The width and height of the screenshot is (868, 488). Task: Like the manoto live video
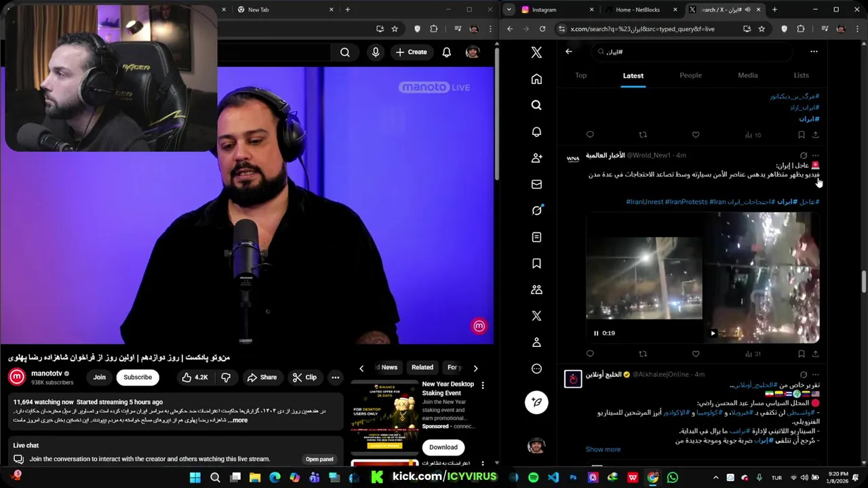pos(195,378)
